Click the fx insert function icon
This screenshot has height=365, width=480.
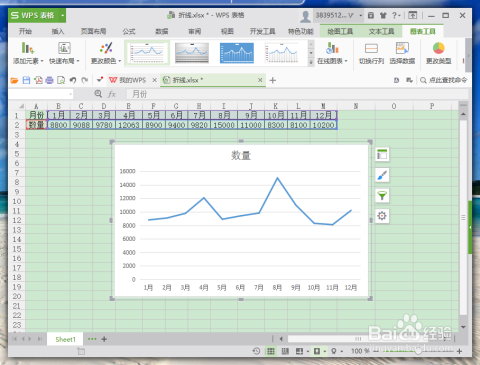[x=112, y=94]
